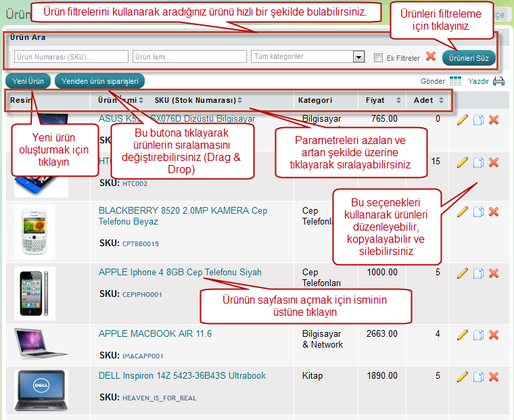The image size is (514, 420).
Task: Click into the Ürün Numarası (SKU) search field
Action: click(71, 57)
